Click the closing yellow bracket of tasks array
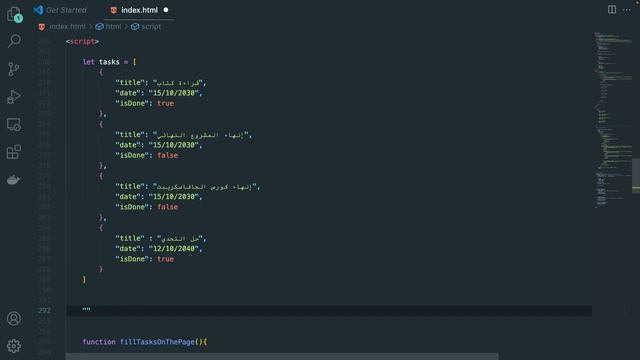 coord(84,280)
